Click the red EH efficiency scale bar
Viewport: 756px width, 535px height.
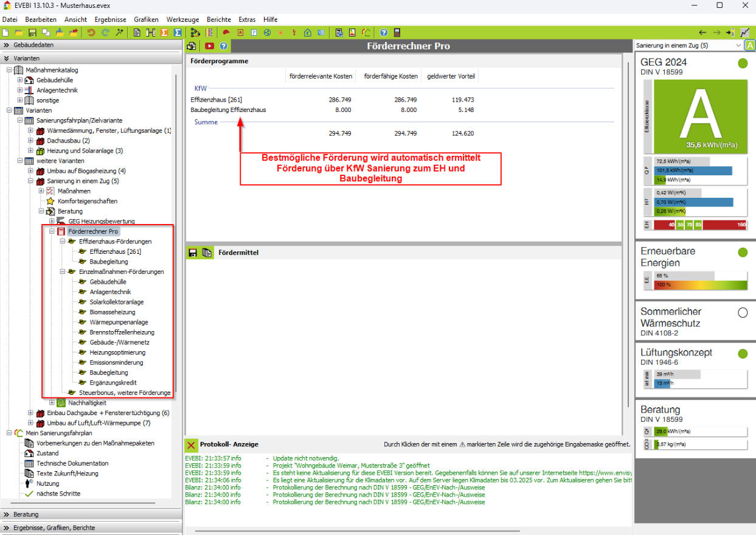tap(699, 225)
